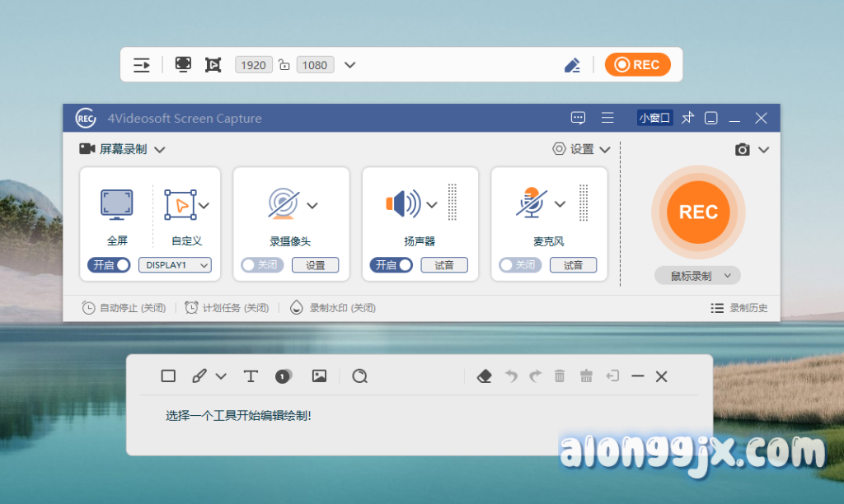Enable the webcam toggle
Image resolution: width=844 pixels, height=504 pixels.
pos(262,265)
